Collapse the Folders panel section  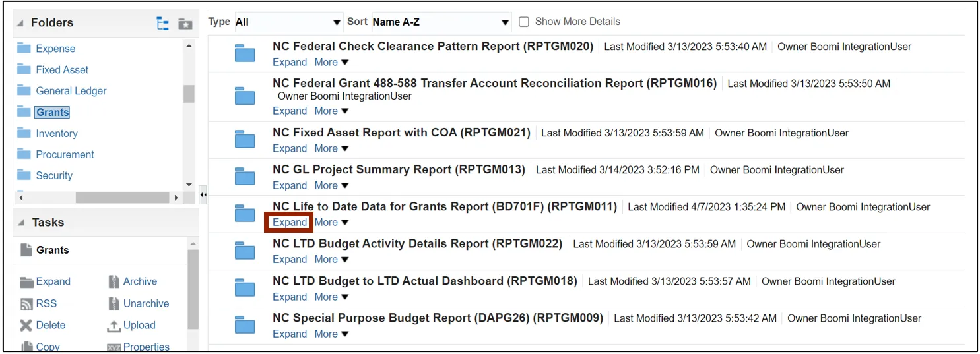pyautogui.click(x=20, y=23)
